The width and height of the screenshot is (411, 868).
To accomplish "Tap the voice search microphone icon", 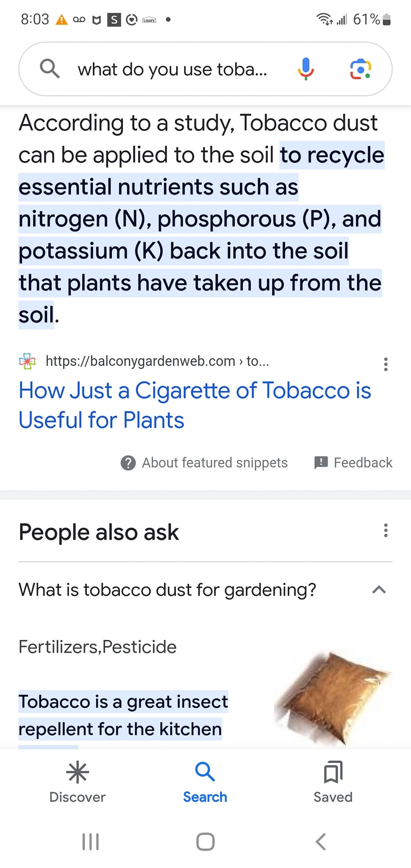I will [x=305, y=69].
